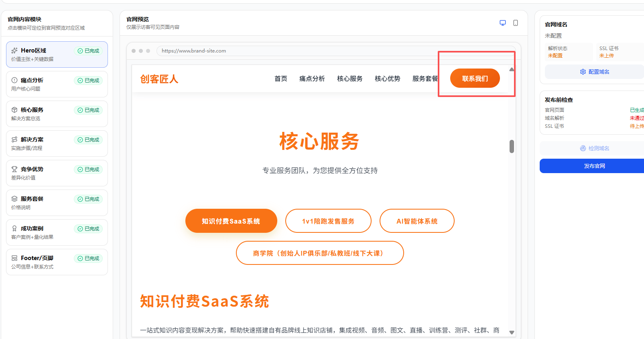Click the 核心服务 orange heading in preview

click(x=319, y=141)
